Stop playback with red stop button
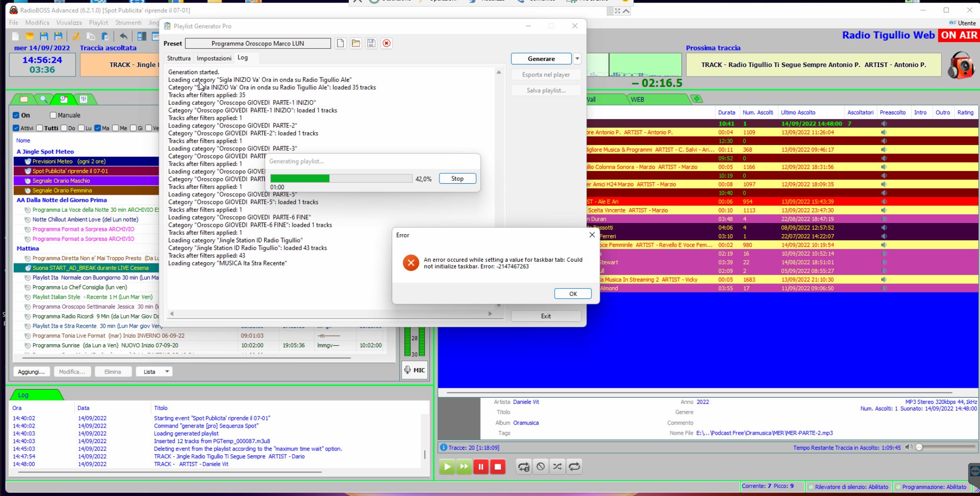The width and height of the screenshot is (980, 496). pos(498,467)
